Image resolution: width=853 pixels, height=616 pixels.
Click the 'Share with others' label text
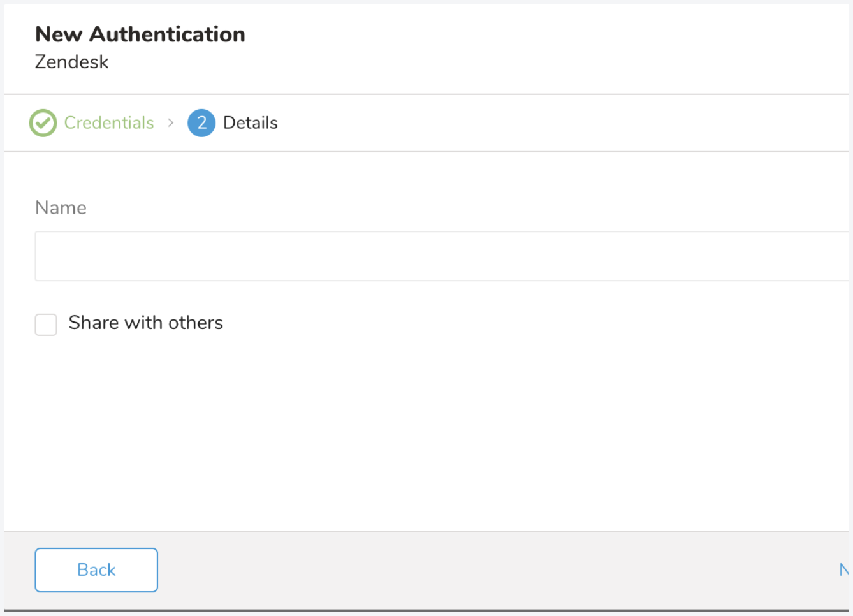[x=145, y=323]
